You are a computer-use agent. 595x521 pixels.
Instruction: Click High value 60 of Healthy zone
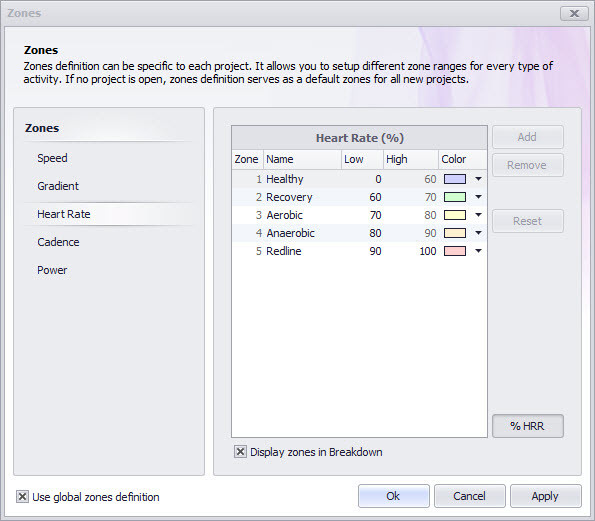point(411,179)
